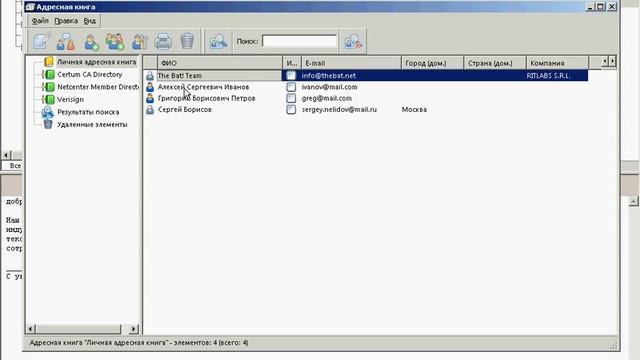640x360 pixels.
Task: Click the contact icon beside Алексей Сергеевич Иванов
Action: click(x=150, y=87)
